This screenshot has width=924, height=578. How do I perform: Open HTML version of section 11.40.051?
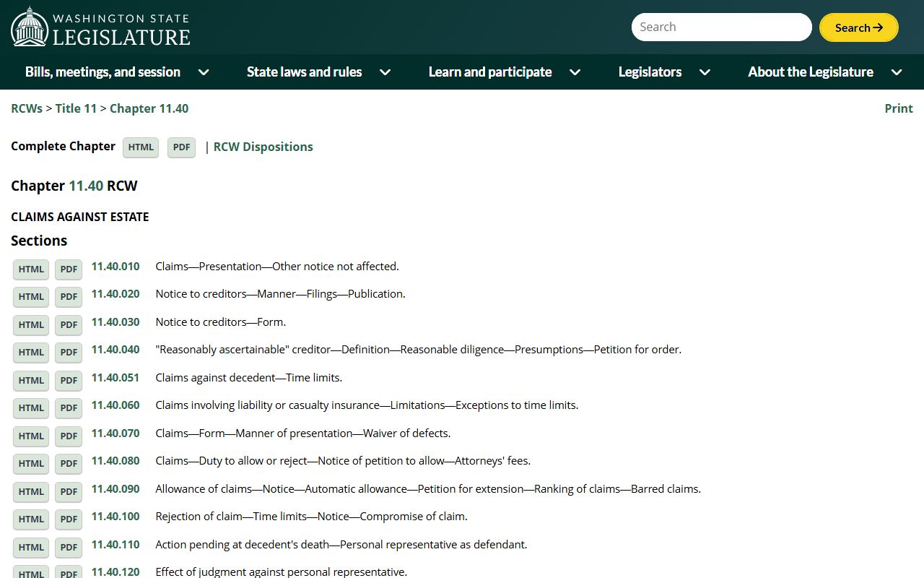coord(31,380)
